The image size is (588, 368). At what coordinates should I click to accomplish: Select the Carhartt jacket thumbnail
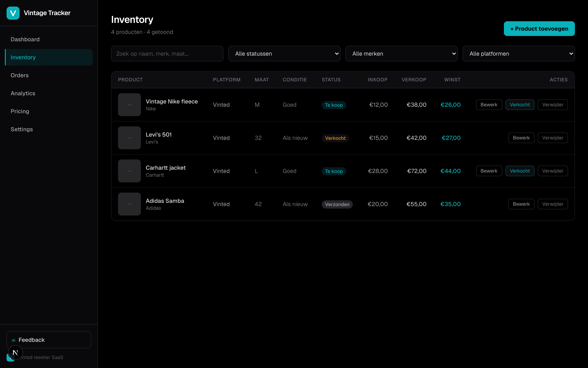point(129,171)
